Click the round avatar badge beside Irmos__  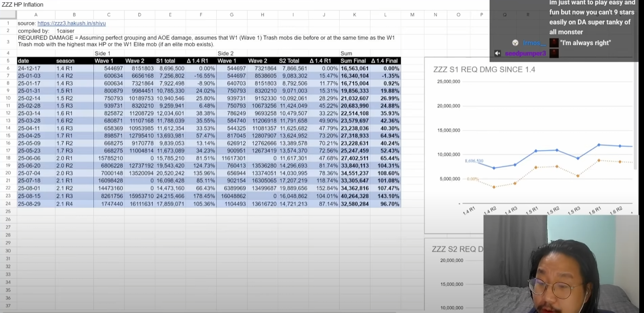click(x=516, y=43)
